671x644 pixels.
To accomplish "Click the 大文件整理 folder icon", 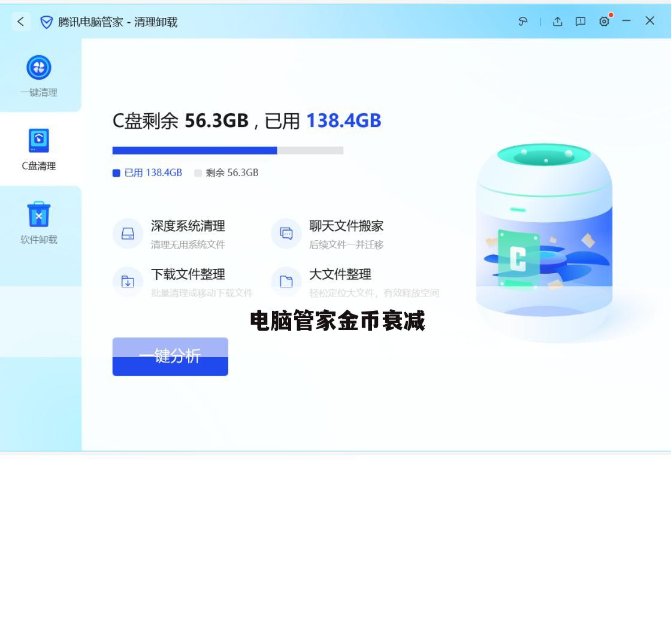I will 286,282.
